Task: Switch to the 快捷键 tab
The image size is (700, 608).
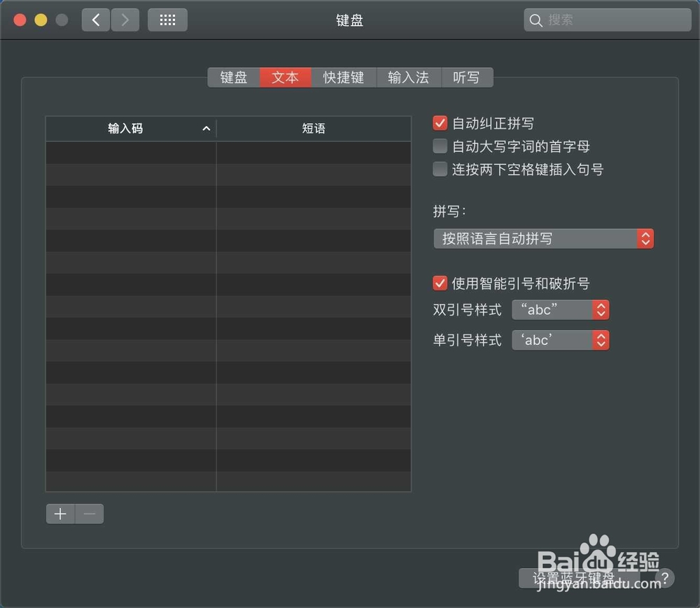Action: pyautogui.click(x=343, y=77)
